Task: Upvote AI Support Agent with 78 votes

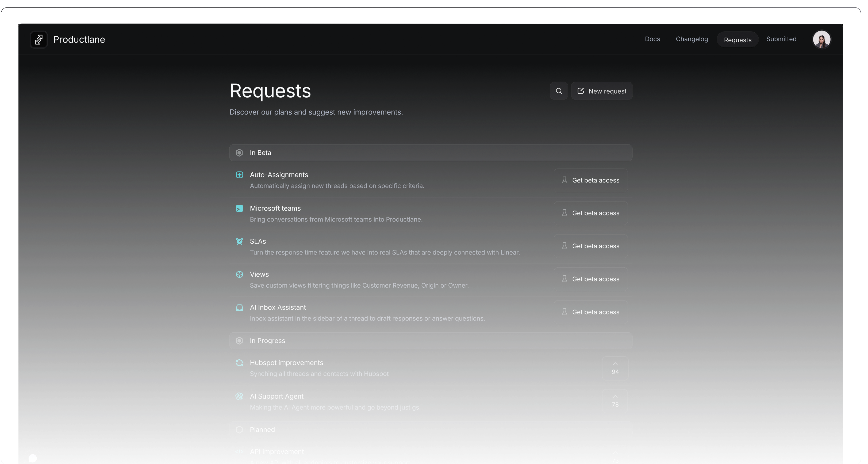Action: coord(615,401)
